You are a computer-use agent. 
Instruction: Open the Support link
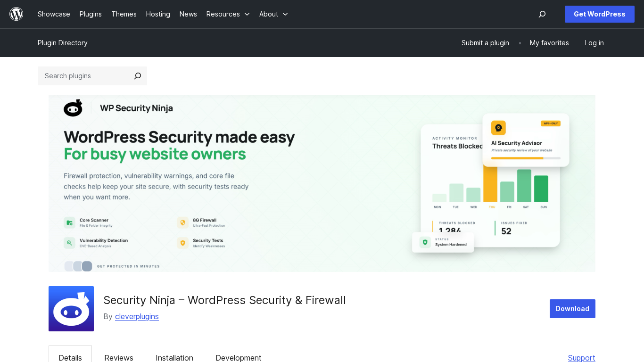[582, 358]
